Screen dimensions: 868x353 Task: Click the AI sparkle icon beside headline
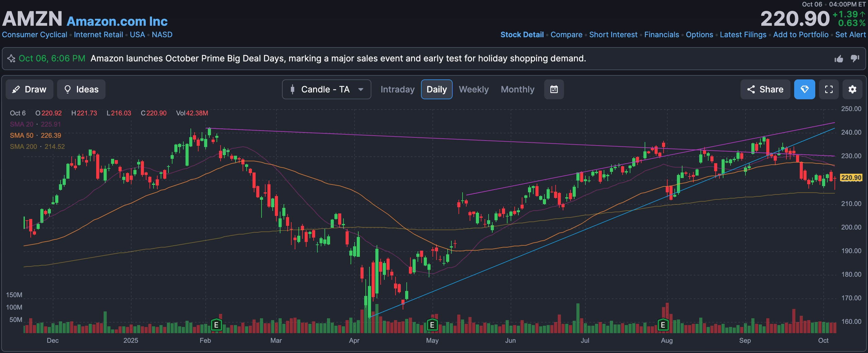tap(11, 59)
